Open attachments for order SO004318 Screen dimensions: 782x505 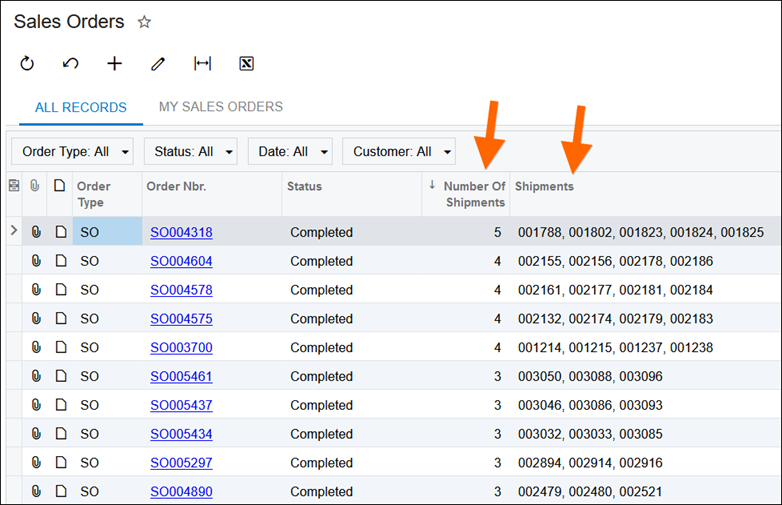[36, 232]
